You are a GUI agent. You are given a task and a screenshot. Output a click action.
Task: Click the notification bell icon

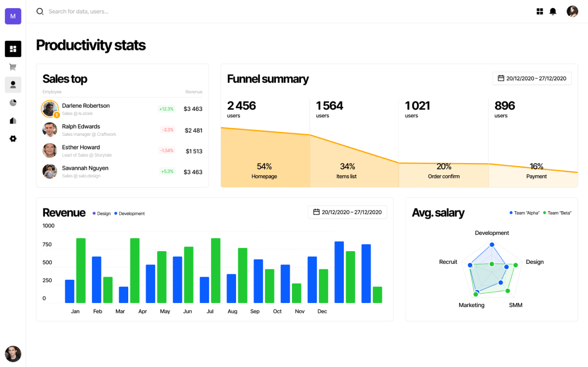[x=553, y=11]
